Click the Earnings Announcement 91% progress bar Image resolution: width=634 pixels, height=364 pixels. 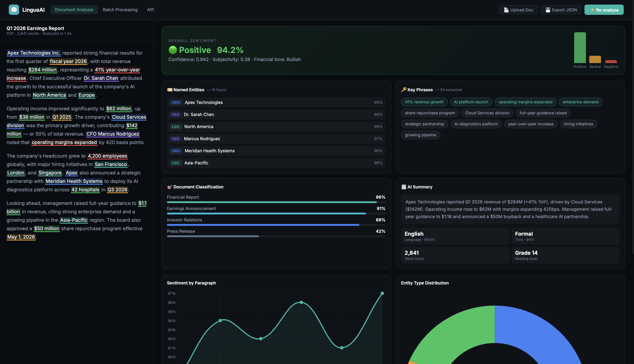coord(276,214)
